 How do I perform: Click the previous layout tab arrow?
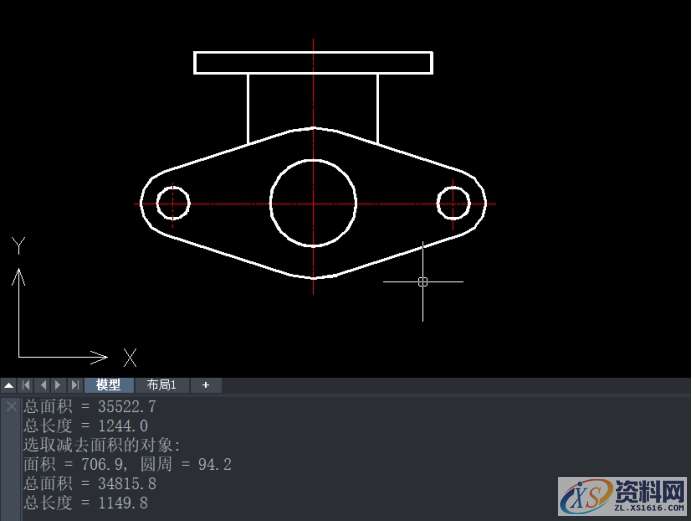point(43,385)
